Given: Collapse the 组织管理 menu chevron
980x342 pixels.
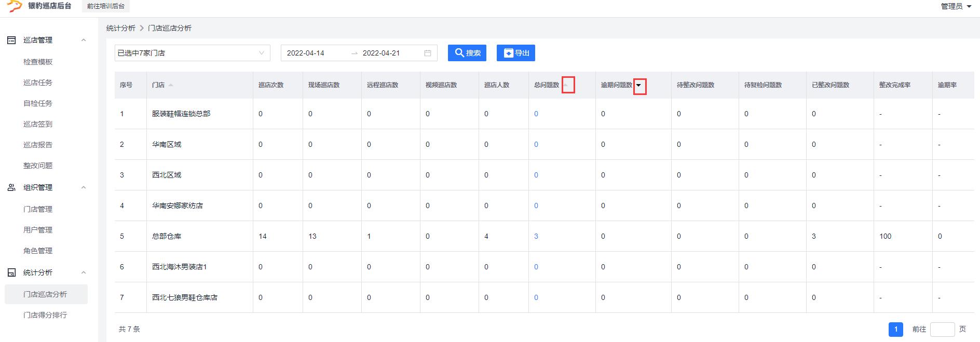Looking at the screenshot, I should (84, 187).
